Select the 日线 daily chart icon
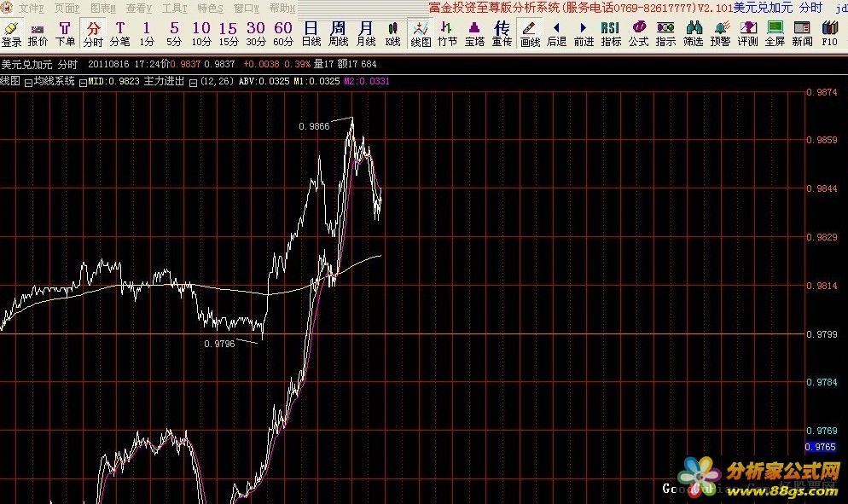Viewport: 848px width, 504px height. (311, 33)
